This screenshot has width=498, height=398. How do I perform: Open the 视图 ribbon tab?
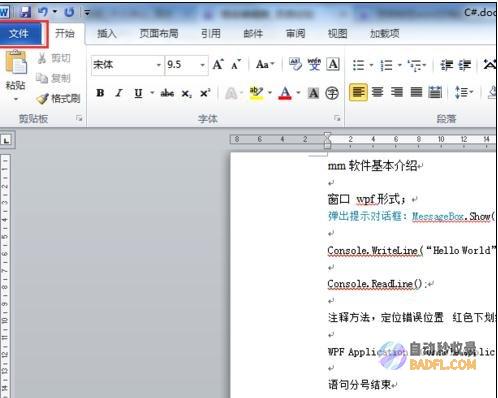pos(337,33)
